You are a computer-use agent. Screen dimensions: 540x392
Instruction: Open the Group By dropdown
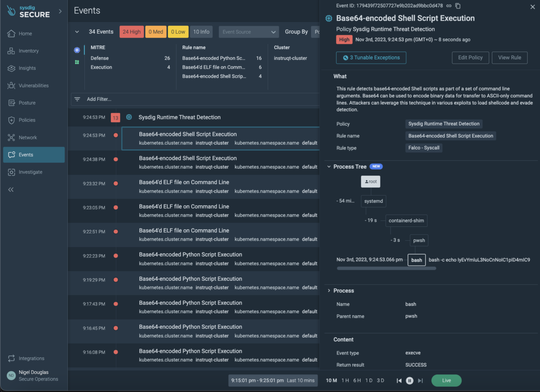[x=315, y=32]
